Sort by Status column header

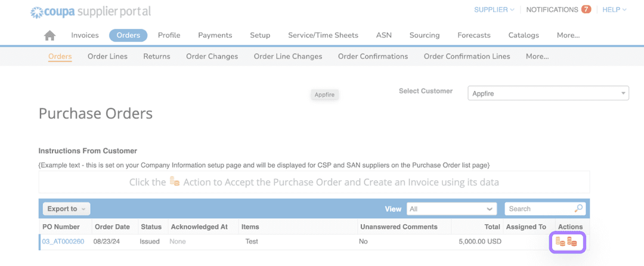[151, 227]
